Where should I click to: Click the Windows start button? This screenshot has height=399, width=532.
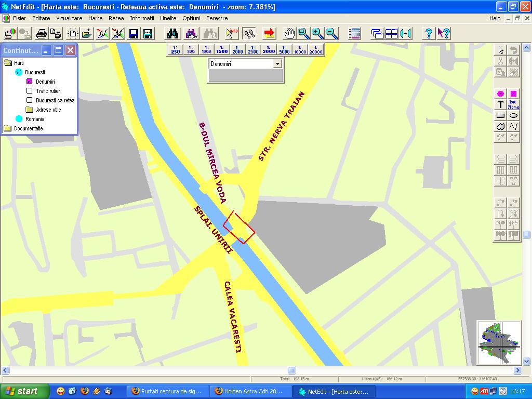tap(22, 391)
